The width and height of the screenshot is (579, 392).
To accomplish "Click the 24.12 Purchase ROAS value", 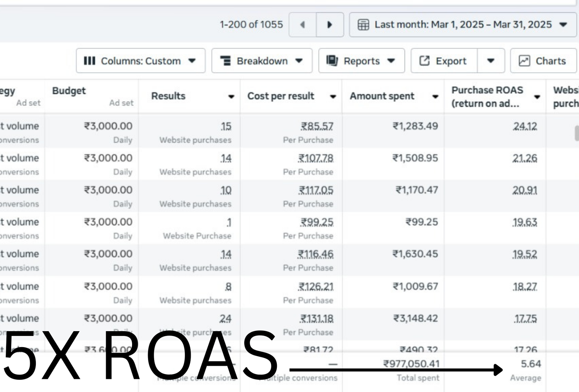I will (x=525, y=126).
